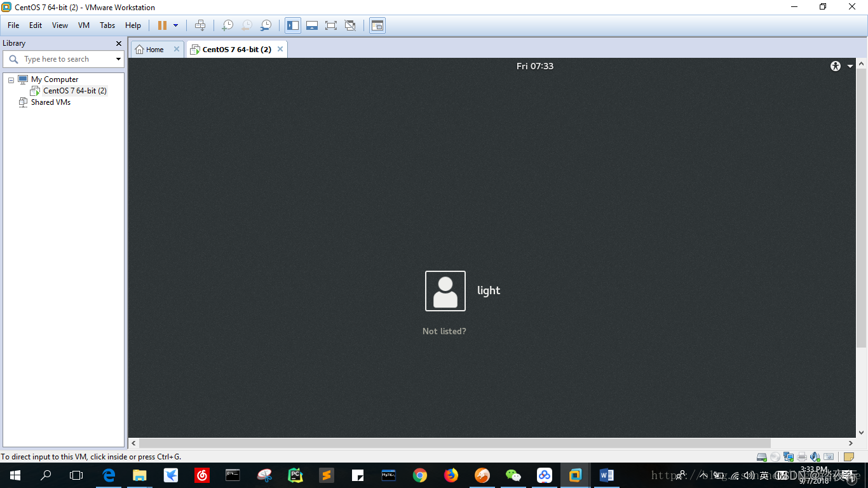Image resolution: width=868 pixels, height=488 pixels.
Task: Toggle the library sidebar view icon
Action: [x=293, y=25]
